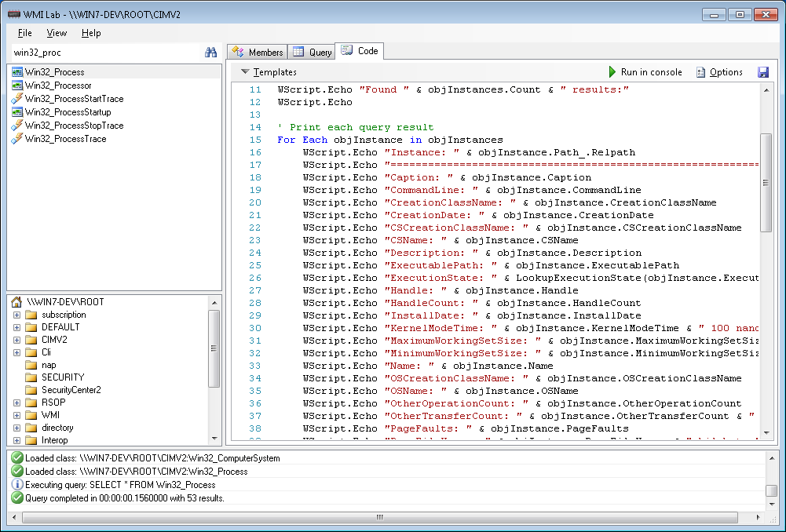Click the class search box containing win32_proc
The image size is (786, 532).
(105, 52)
